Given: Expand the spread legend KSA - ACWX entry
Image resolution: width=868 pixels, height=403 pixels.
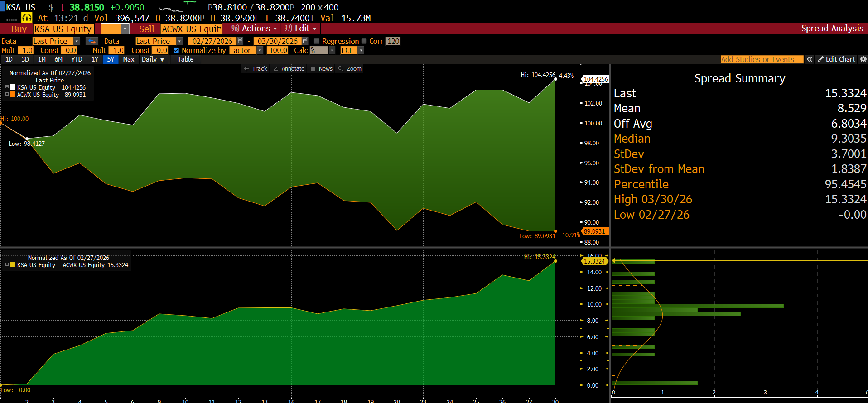Looking at the screenshot, I should (x=7, y=264).
